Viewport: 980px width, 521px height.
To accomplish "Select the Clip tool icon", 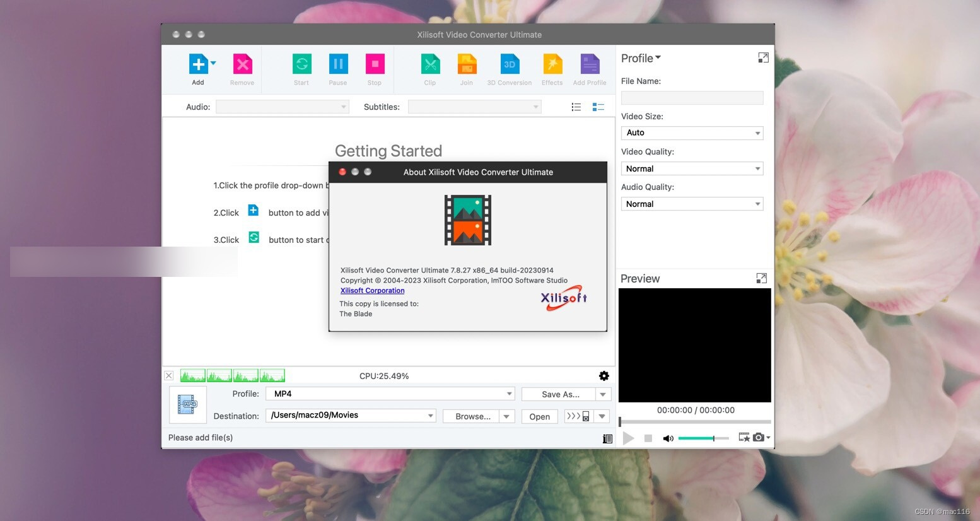I will tap(430, 64).
